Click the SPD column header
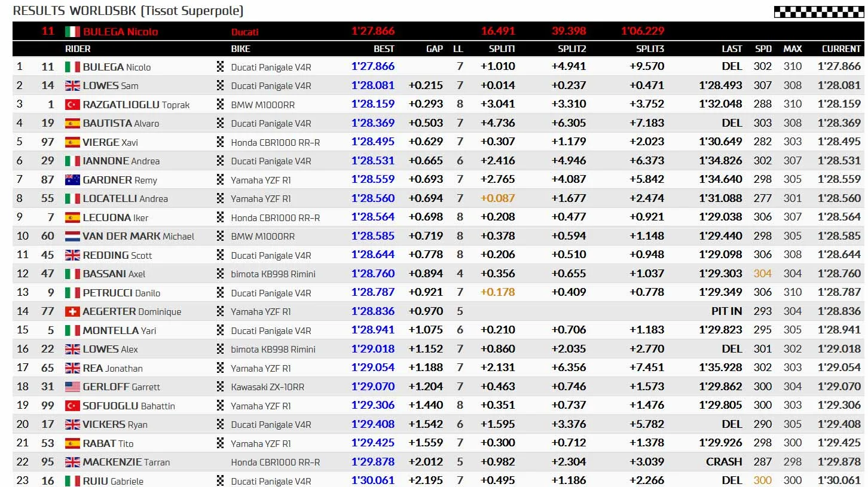Screen dimensions: 868x487 click(763, 49)
